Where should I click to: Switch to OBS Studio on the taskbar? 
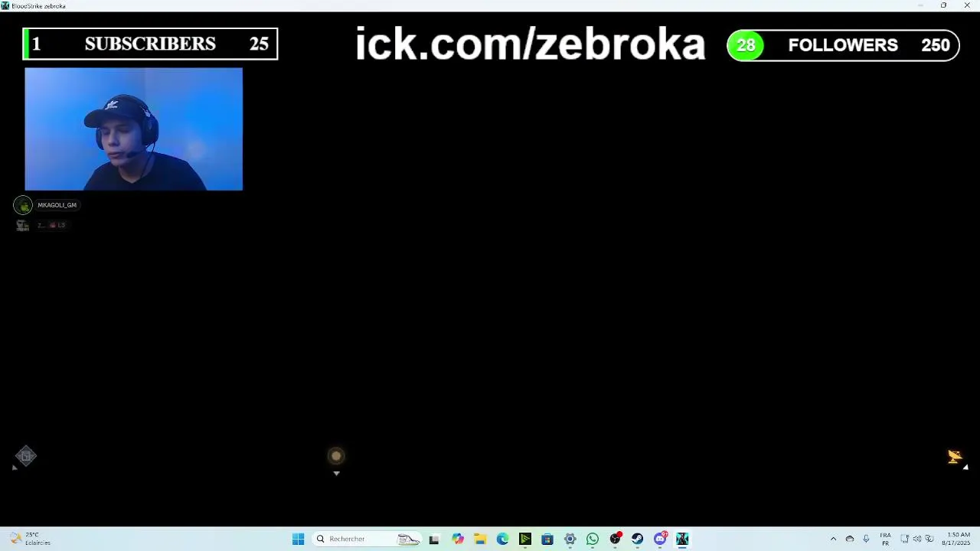(x=615, y=539)
